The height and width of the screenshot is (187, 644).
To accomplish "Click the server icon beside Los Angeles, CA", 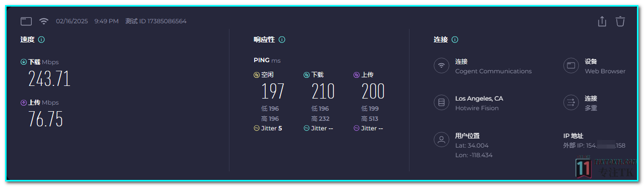I will click(x=441, y=103).
